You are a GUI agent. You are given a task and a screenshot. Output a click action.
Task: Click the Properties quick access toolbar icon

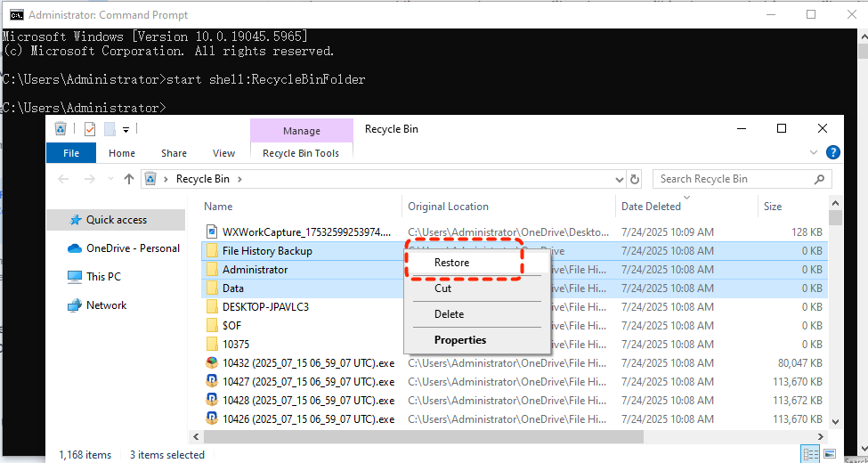(x=90, y=129)
